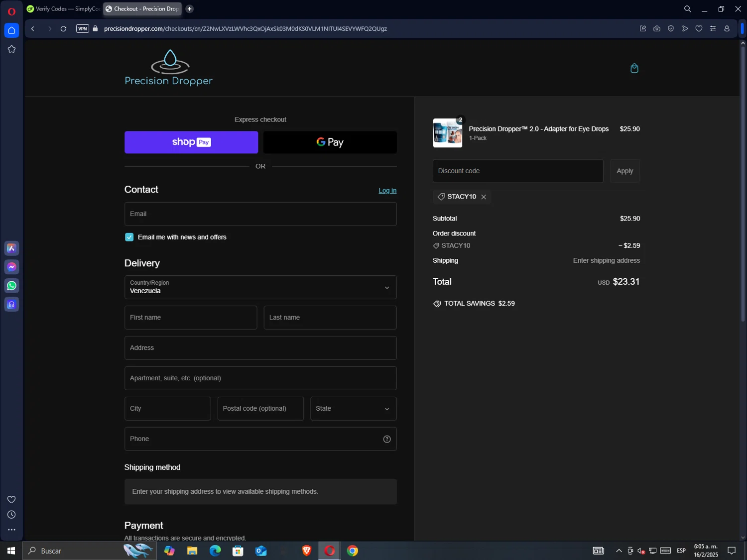Click the Address input field
747x560 pixels.
click(x=260, y=348)
